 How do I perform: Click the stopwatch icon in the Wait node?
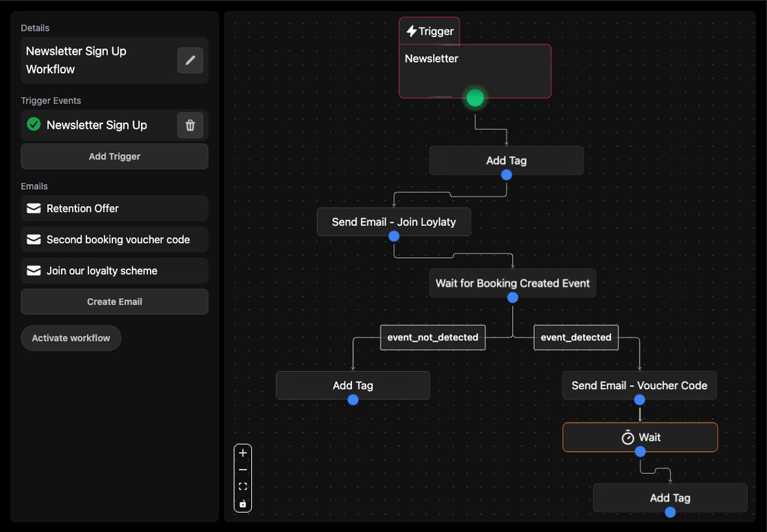[627, 438]
